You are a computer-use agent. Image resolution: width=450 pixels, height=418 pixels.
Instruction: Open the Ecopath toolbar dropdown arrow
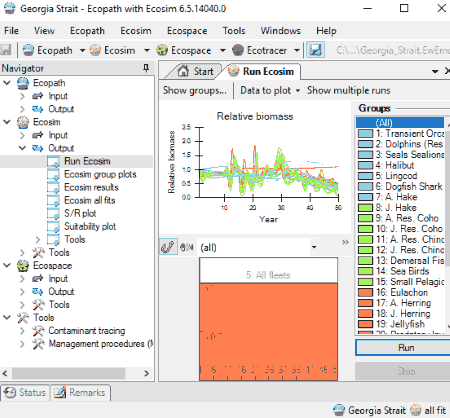82,50
